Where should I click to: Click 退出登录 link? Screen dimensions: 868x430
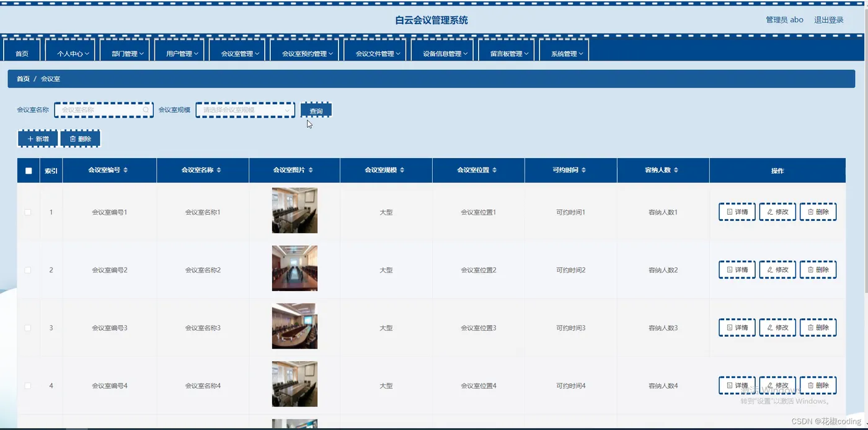829,20
